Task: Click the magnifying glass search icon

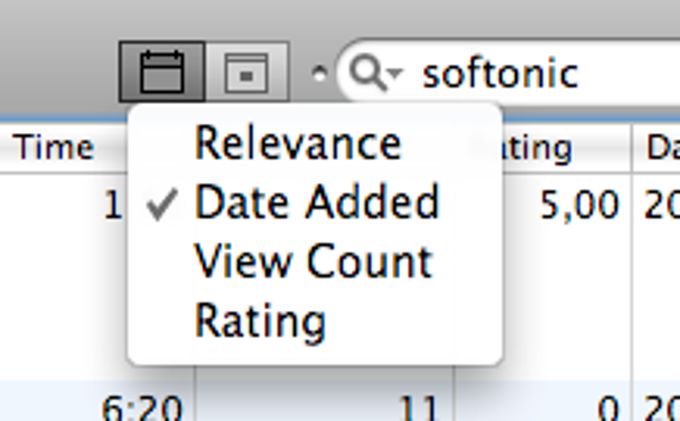Action: click(368, 73)
